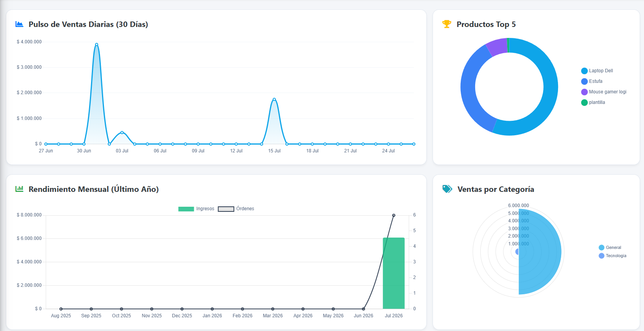Click the "Jul 2026" month label
The height and width of the screenshot is (331, 644).
pyautogui.click(x=394, y=316)
